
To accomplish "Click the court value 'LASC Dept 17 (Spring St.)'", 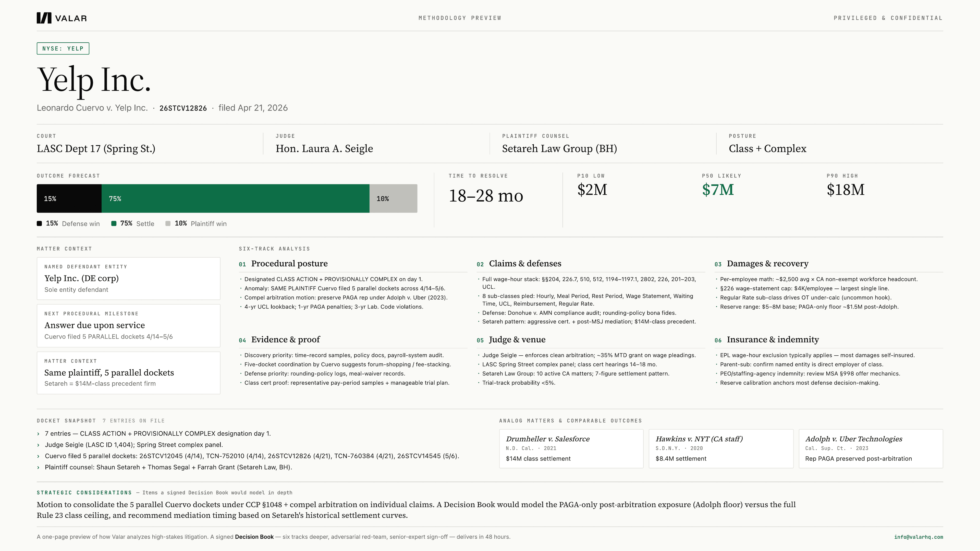I will click(x=96, y=149).
